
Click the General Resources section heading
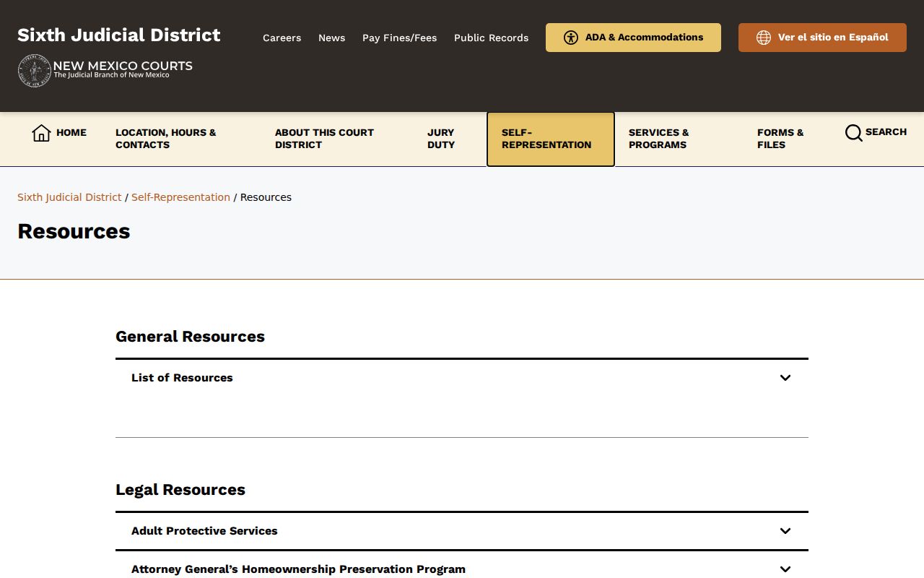[190, 337]
